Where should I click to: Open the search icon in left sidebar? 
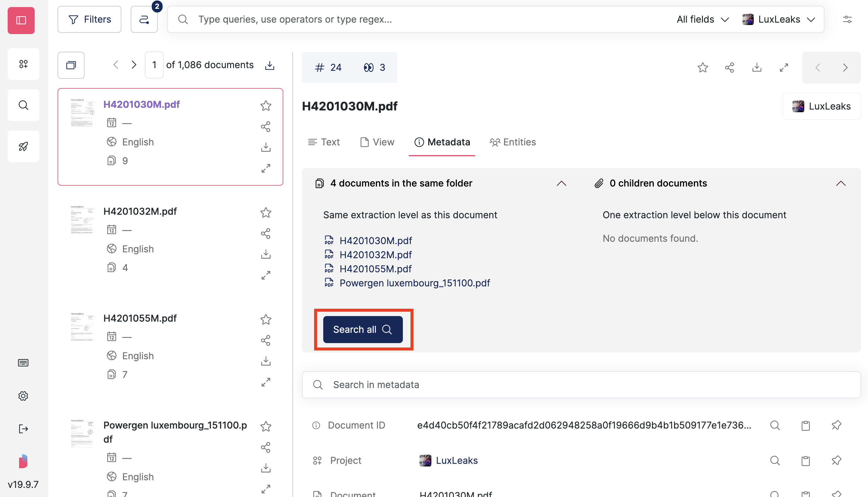[x=23, y=105]
